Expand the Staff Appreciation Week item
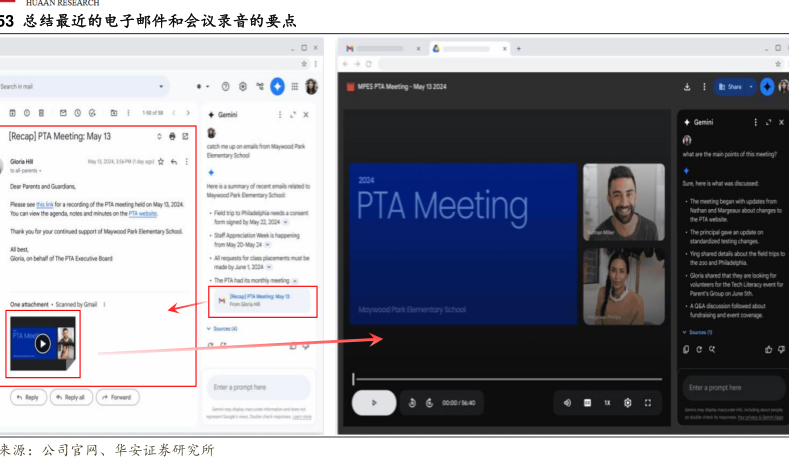Screen dimensions: 789x463 [268, 245]
